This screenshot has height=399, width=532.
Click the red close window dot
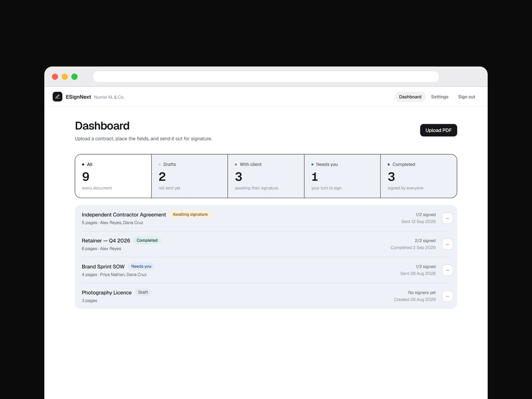(x=55, y=77)
